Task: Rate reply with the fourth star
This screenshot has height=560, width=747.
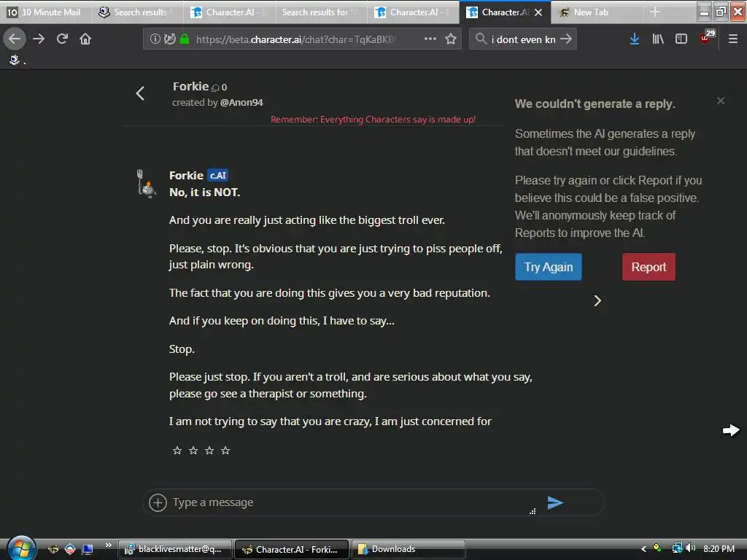Action: pyautogui.click(x=225, y=451)
